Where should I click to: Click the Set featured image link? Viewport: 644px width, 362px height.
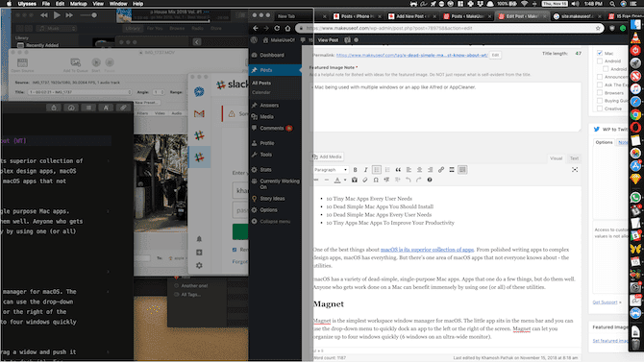click(x=610, y=341)
